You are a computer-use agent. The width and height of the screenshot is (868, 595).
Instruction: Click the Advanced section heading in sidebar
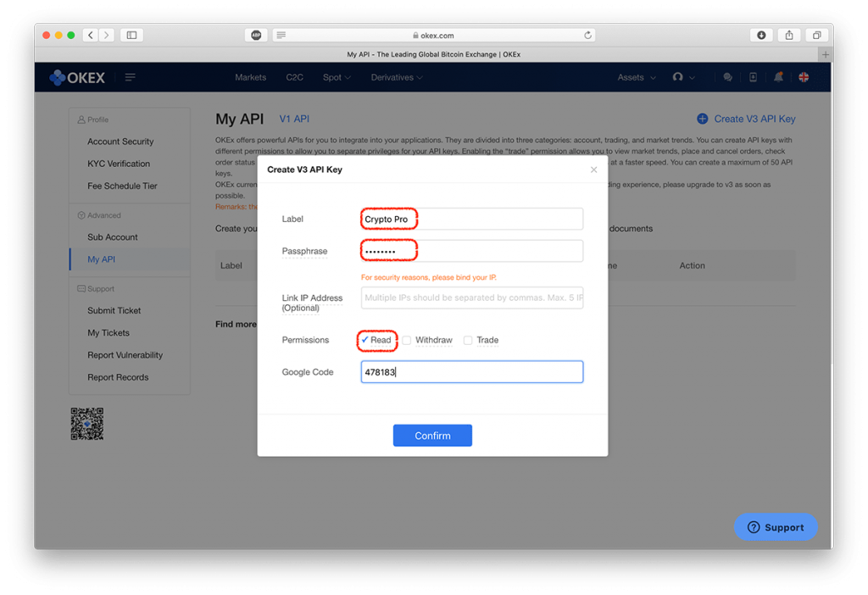click(x=99, y=215)
